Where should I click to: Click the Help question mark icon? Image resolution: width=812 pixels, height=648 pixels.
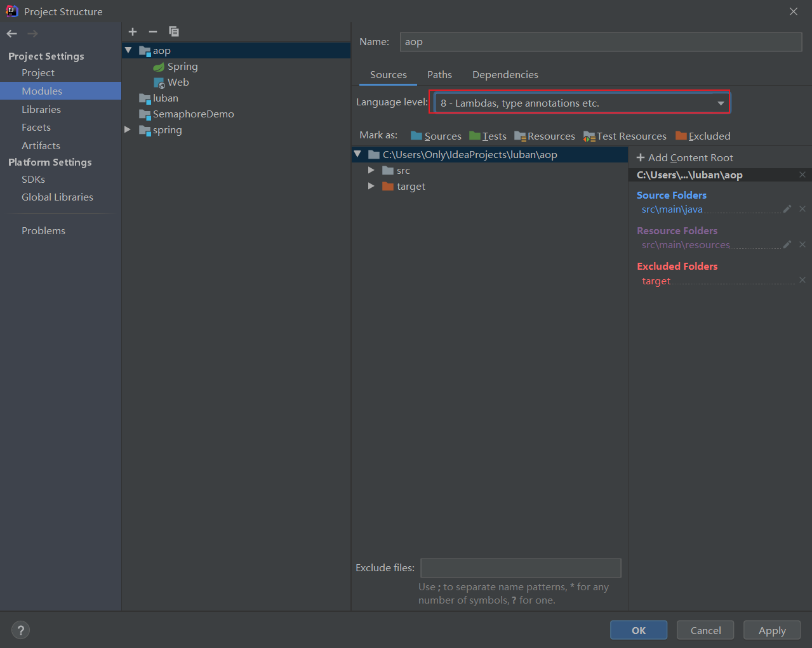(20, 630)
